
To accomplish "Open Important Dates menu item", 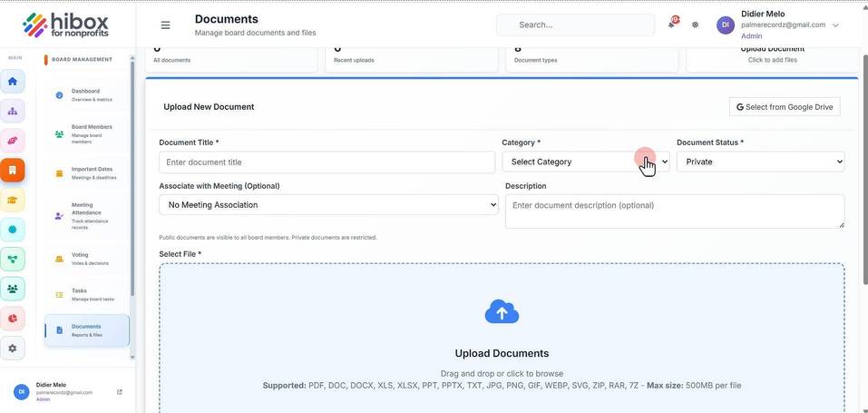I will pos(87,173).
